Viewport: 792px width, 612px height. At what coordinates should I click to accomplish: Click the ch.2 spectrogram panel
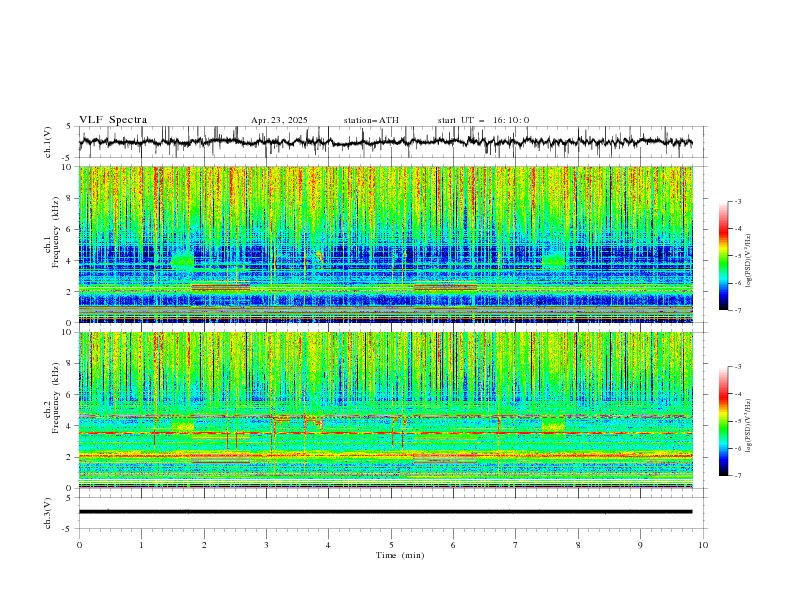(x=385, y=410)
